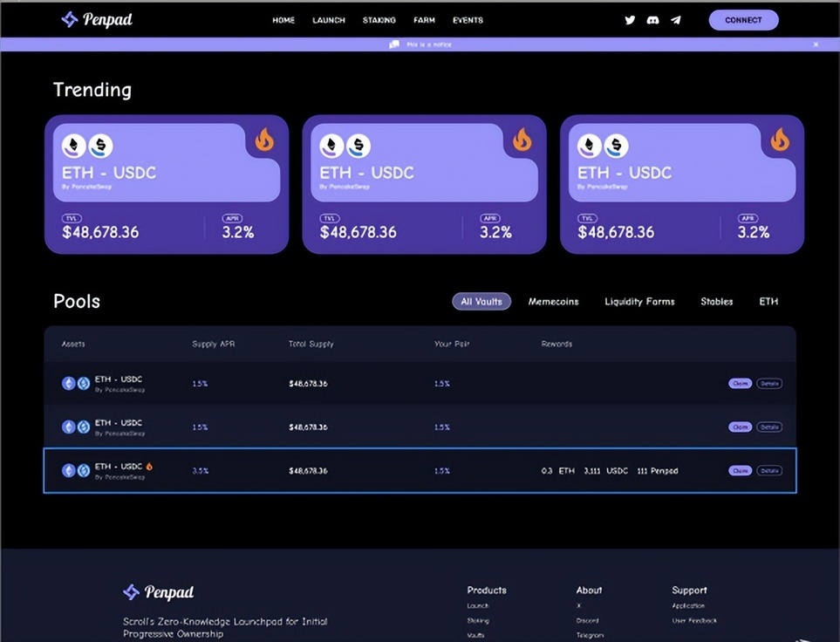
Task: Open the Discord icon in the header
Action: pyautogui.click(x=652, y=20)
